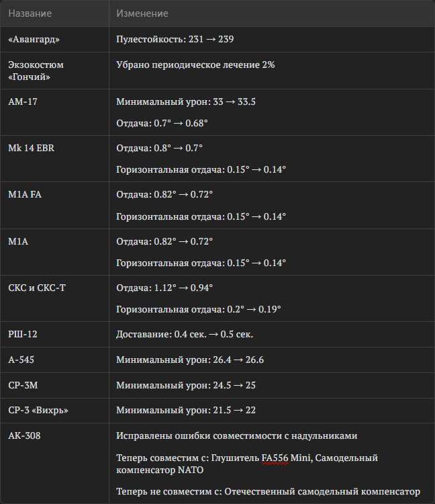435x504 pixels.
Task: Select the Mk 14 EBR name cell
Action: click(x=31, y=148)
